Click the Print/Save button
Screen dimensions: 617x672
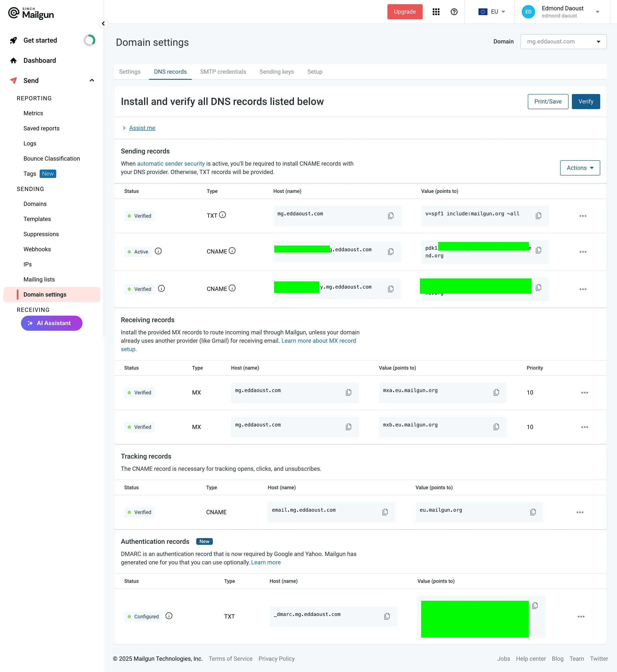(x=548, y=102)
